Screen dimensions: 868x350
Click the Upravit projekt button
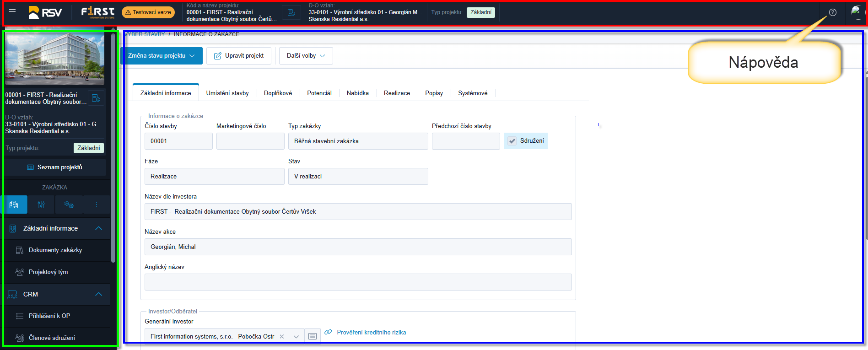point(239,56)
